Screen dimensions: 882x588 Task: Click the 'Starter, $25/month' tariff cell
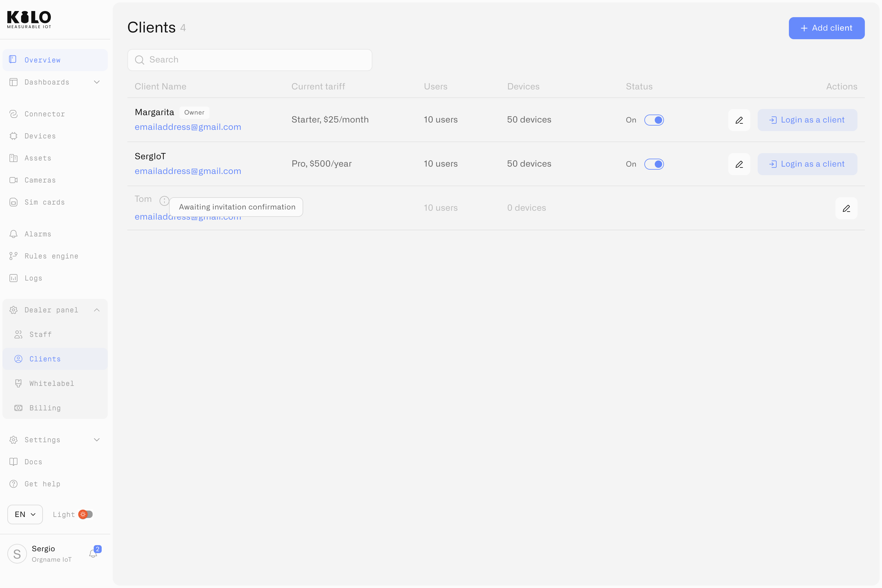330,120
